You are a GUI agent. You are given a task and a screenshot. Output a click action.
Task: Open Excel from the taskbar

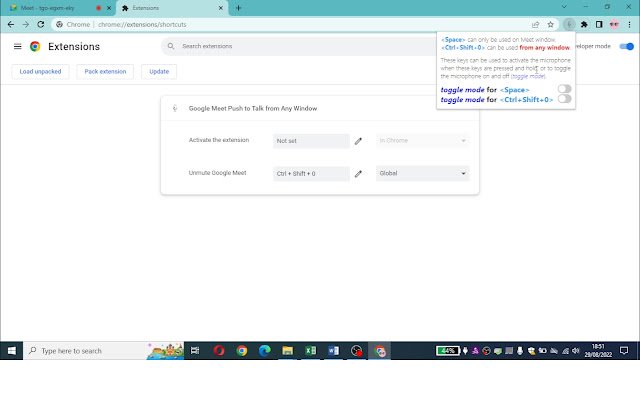(x=310, y=351)
